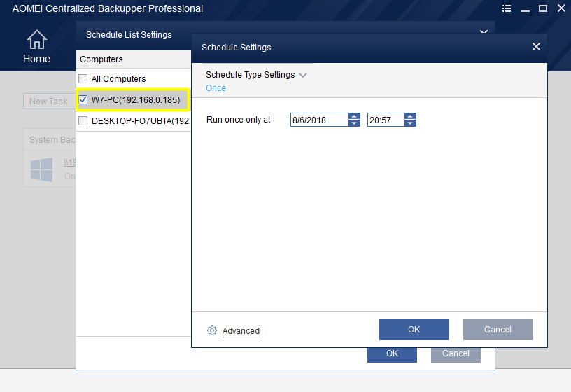Close the Schedule Settings dialog

(536, 47)
